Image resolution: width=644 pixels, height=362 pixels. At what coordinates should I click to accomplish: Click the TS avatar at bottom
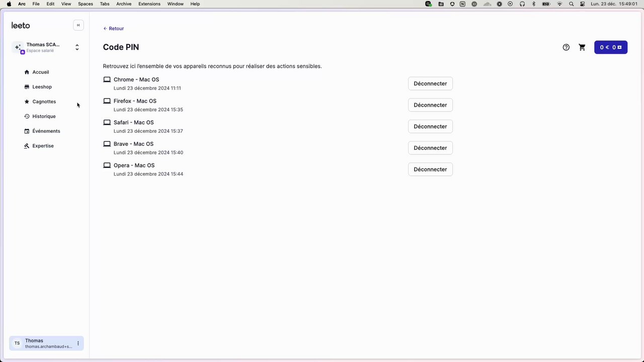17,343
